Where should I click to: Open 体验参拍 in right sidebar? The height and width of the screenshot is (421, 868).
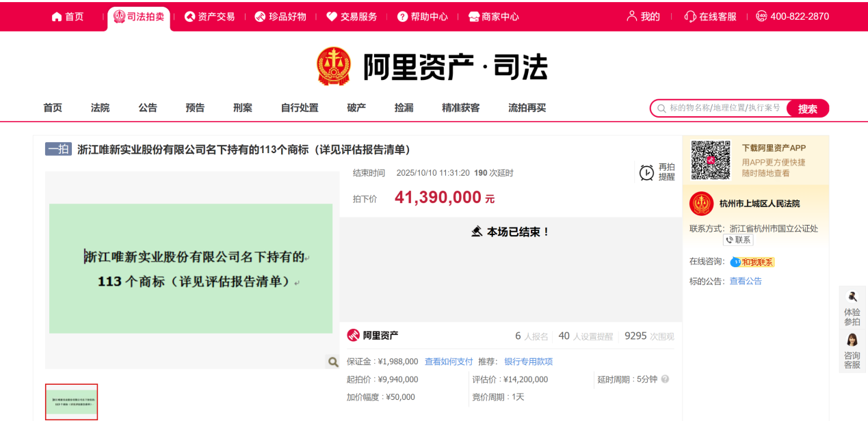pos(852,308)
